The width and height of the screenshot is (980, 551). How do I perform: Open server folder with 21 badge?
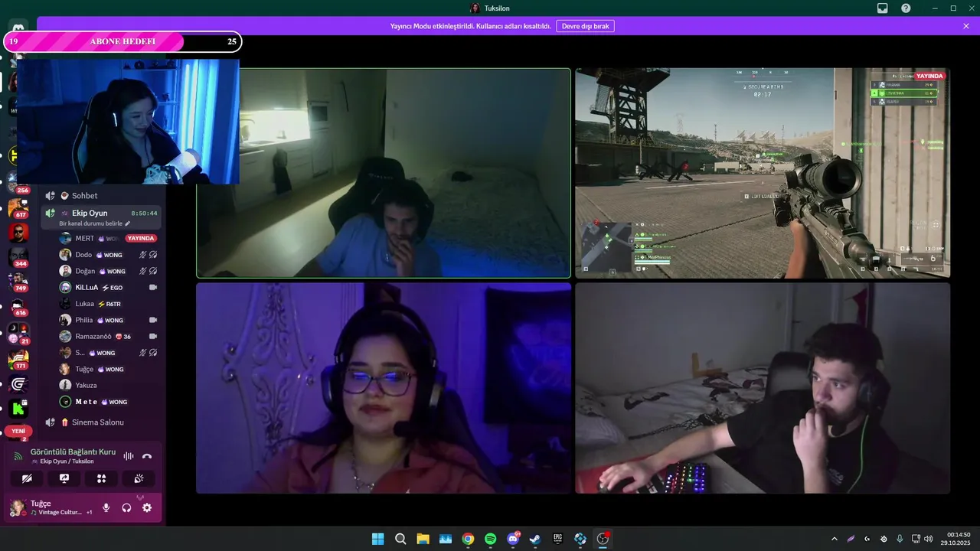(18, 333)
